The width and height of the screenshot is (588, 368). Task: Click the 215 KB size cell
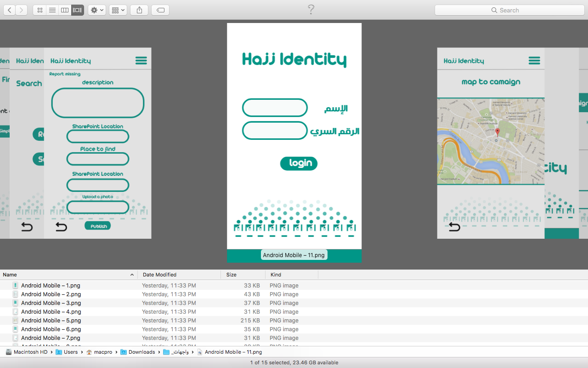pyautogui.click(x=250, y=321)
